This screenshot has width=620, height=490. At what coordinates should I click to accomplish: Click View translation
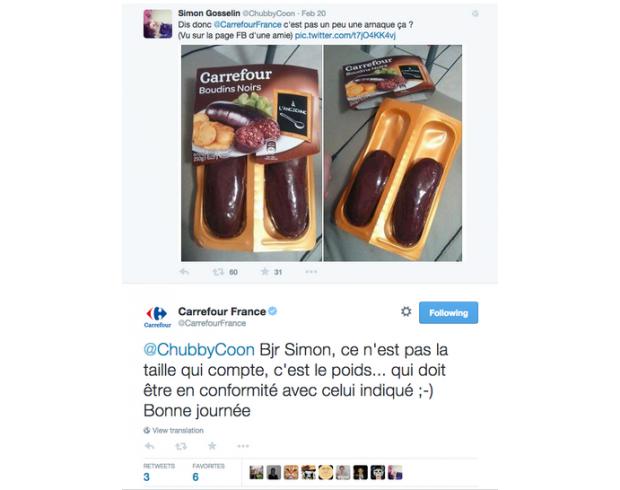coord(174,430)
